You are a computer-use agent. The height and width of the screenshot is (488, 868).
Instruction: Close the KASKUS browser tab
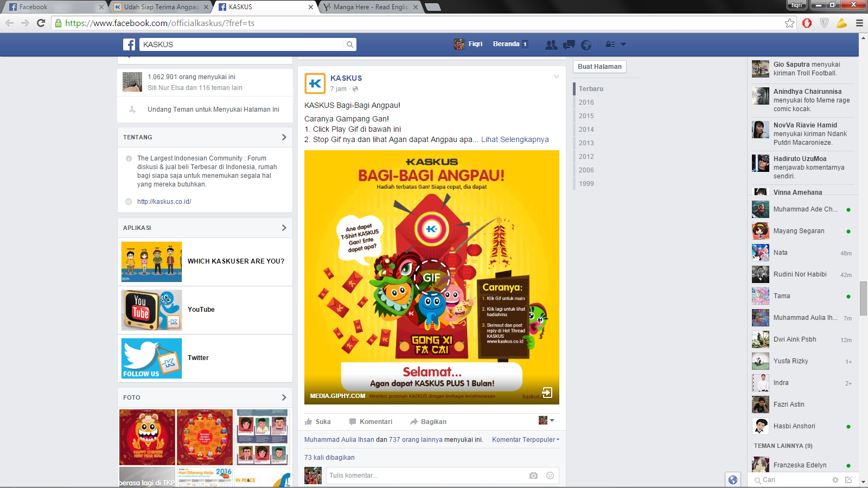tap(311, 7)
